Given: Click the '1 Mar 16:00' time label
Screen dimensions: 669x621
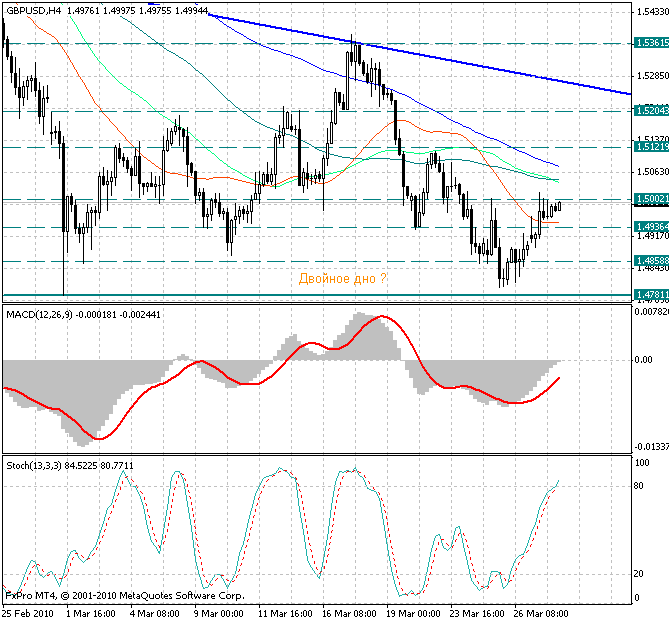Looking at the screenshot, I should tap(91, 614).
